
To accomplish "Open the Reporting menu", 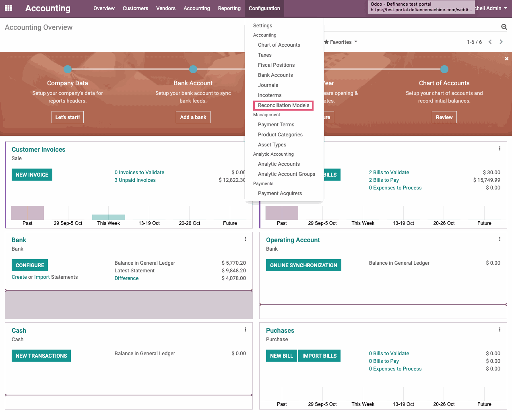I will (x=229, y=8).
